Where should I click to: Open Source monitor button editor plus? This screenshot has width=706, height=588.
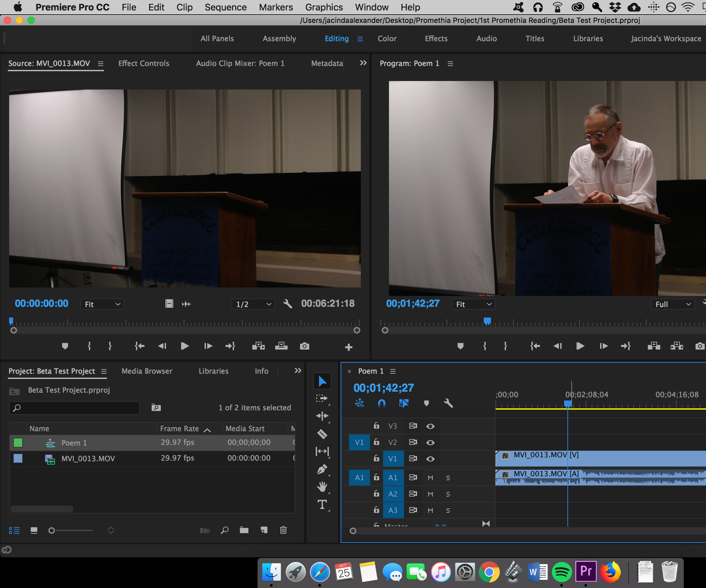[349, 347]
